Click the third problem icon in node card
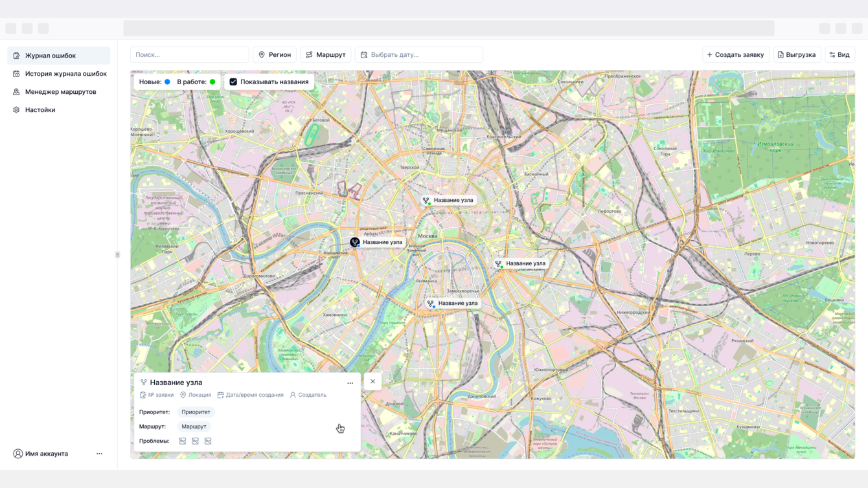Image resolution: width=868 pixels, height=488 pixels. 208,441
